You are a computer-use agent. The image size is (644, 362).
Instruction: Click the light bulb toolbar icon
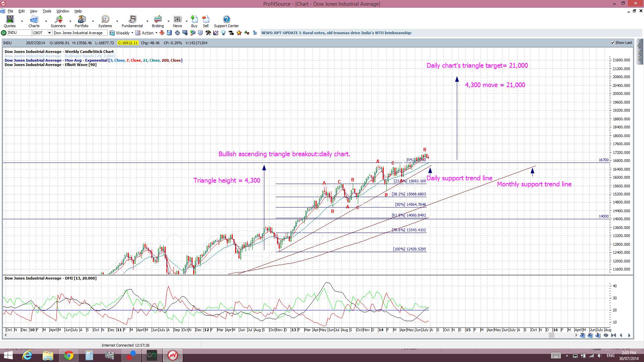223,33
